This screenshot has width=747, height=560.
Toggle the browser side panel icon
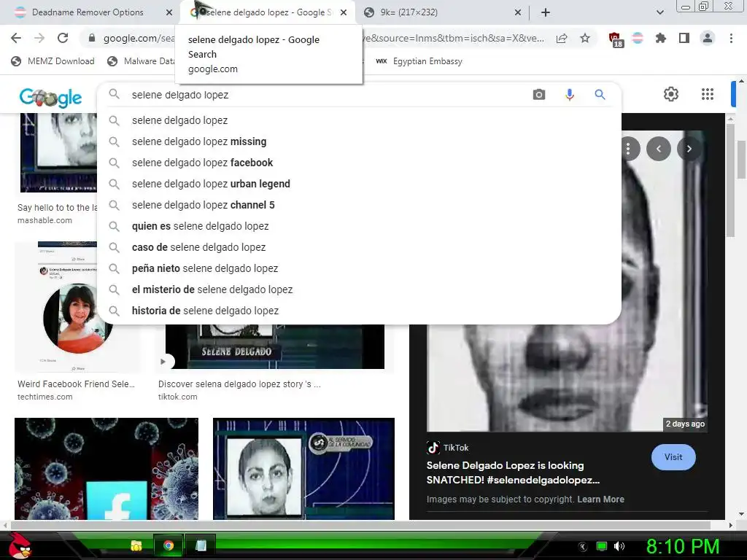tap(684, 38)
